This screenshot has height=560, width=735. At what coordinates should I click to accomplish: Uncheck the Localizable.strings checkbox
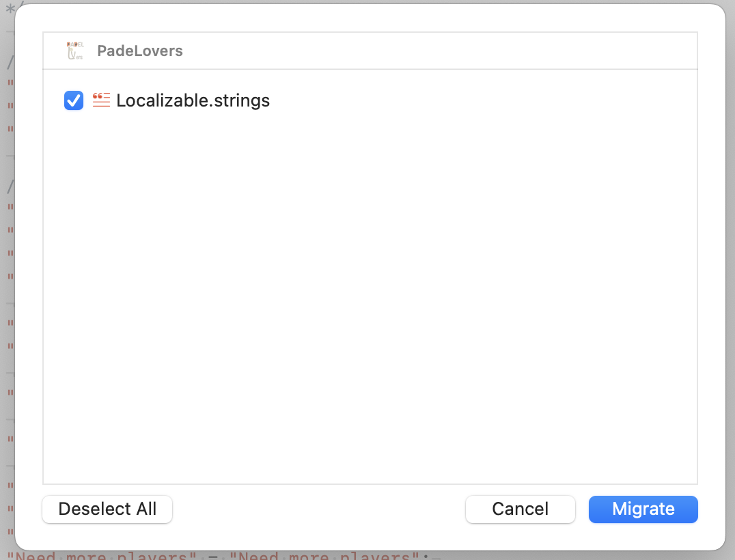74,100
